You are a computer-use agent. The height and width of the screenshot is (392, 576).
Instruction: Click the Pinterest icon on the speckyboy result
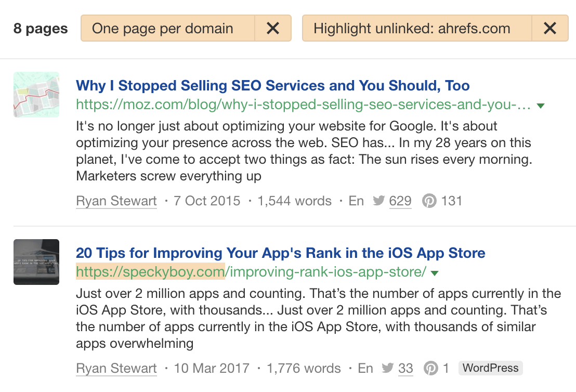pyautogui.click(x=430, y=369)
